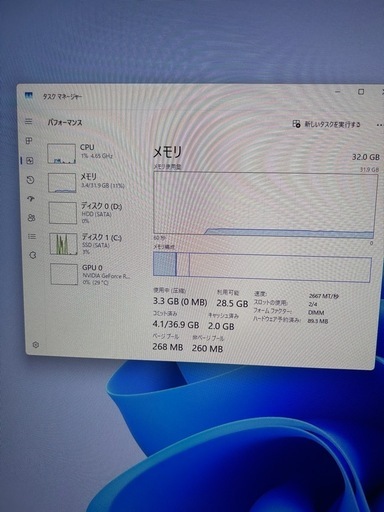This screenshot has width=384, height=512.
Task: Click the large メモリ title
Action: click(x=167, y=152)
